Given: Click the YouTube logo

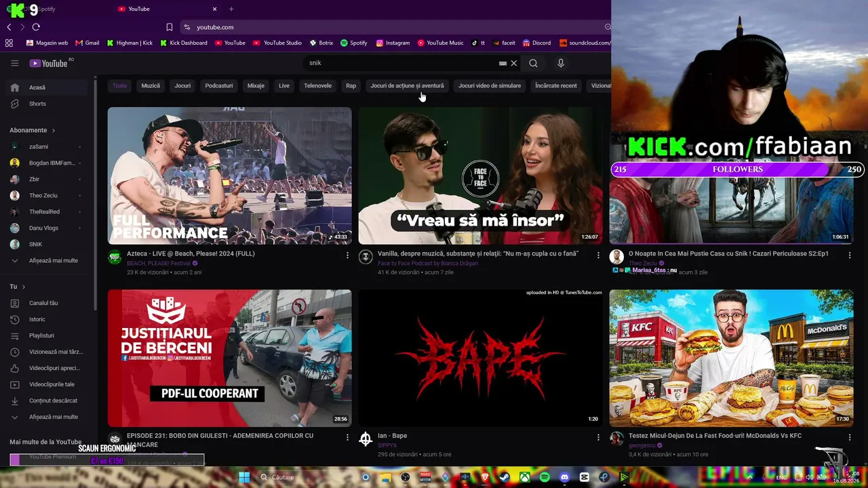Looking at the screenshot, I should click(x=49, y=63).
